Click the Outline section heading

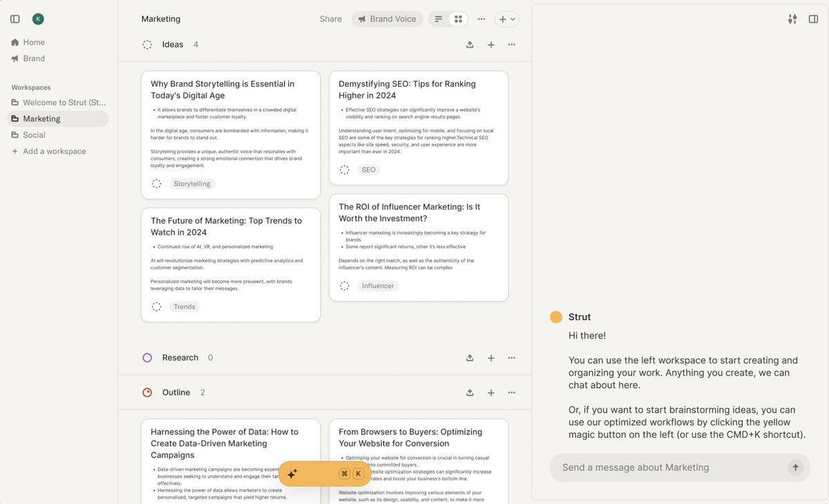point(176,392)
